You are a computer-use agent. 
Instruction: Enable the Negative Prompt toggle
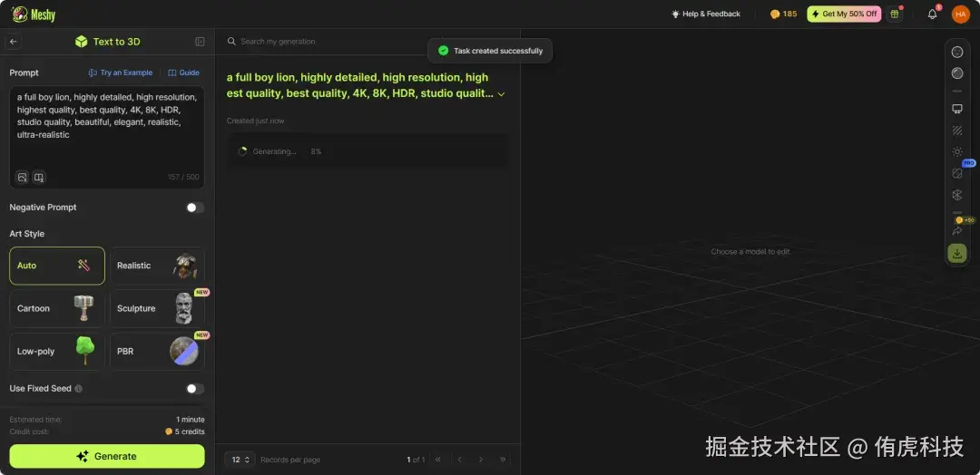pos(195,208)
